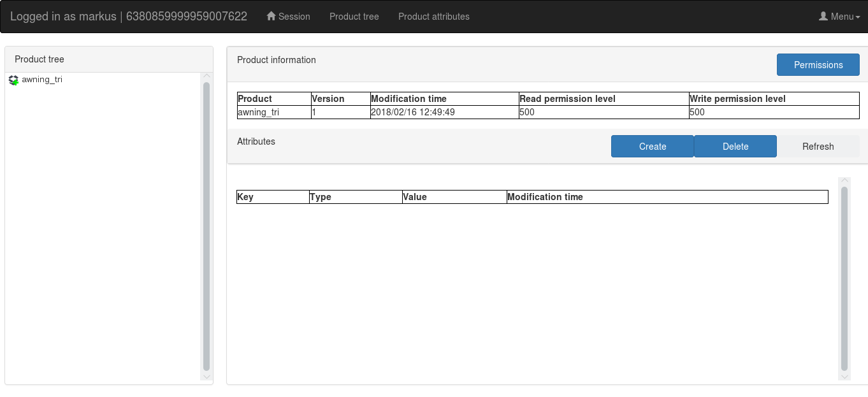Click the attributes Modification time header
The image size is (868, 397).
pos(667,197)
